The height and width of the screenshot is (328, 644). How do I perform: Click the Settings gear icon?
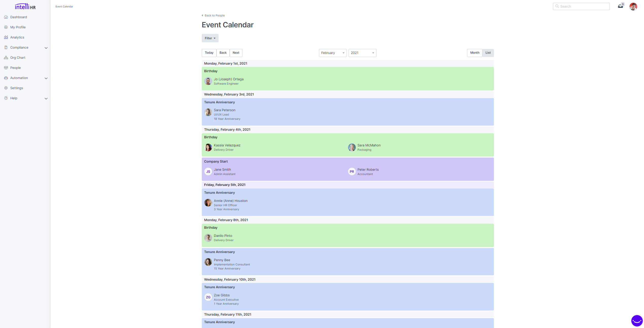6,88
